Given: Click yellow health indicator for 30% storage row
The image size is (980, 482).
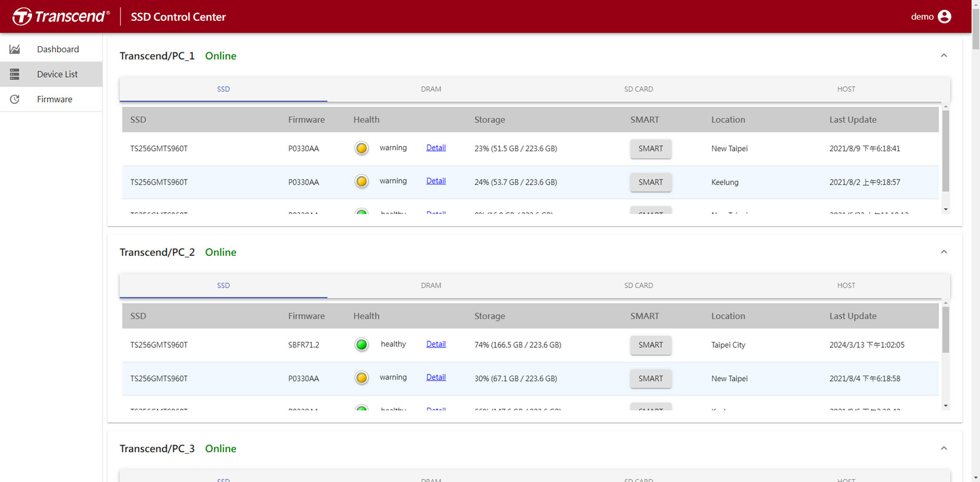Looking at the screenshot, I should (x=362, y=377).
